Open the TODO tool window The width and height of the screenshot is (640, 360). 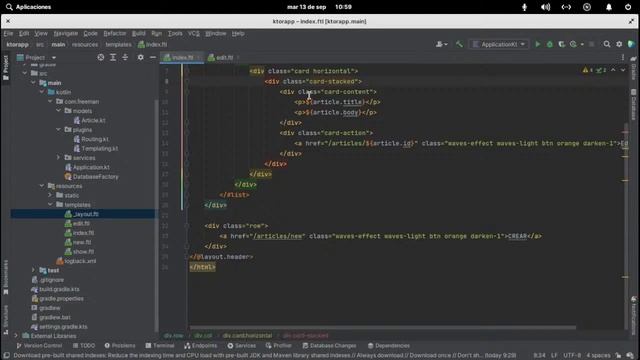coord(84,346)
